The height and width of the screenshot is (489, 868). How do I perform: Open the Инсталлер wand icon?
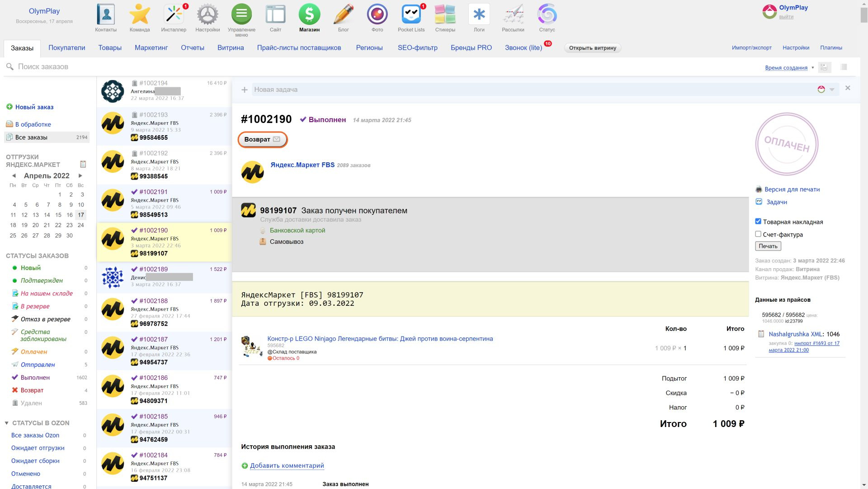tap(174, 15)
